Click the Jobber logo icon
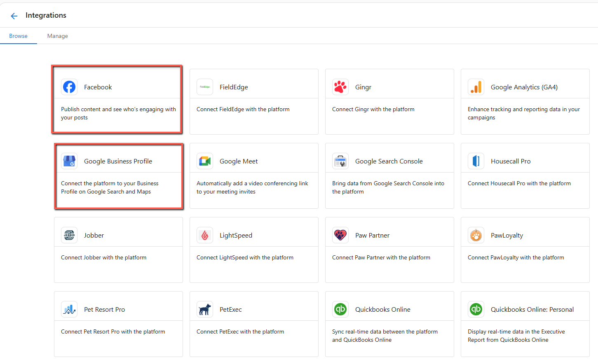 (69, 235)
